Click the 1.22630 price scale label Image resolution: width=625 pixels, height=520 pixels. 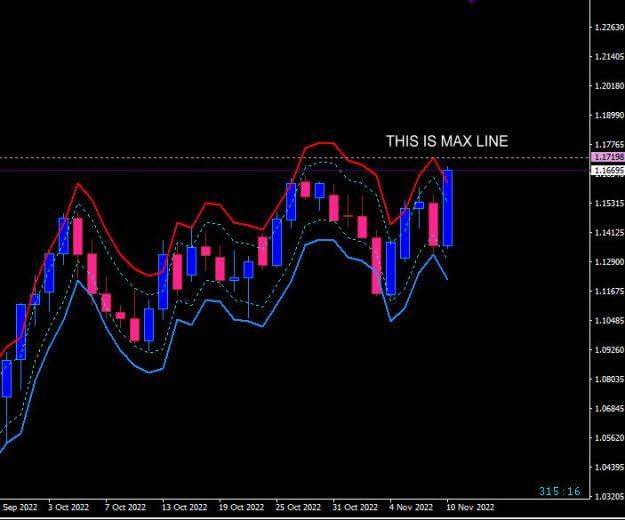coord(609,27)
